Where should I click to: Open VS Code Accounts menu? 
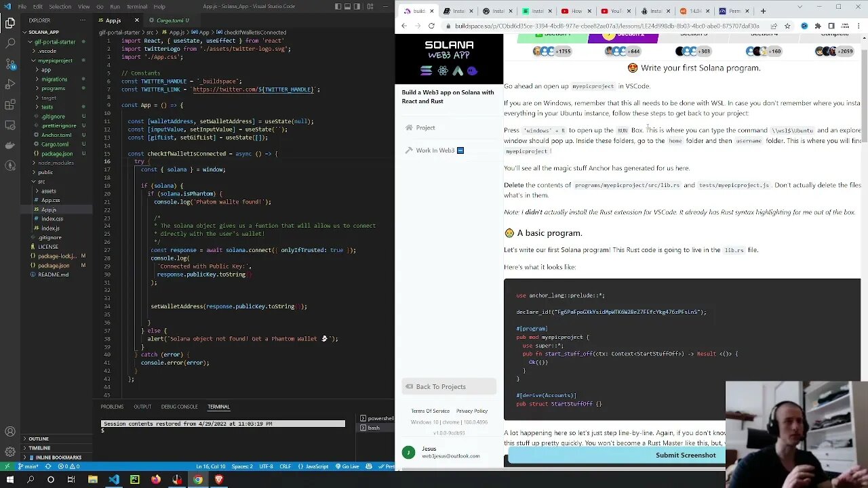[x=10, y=432]
